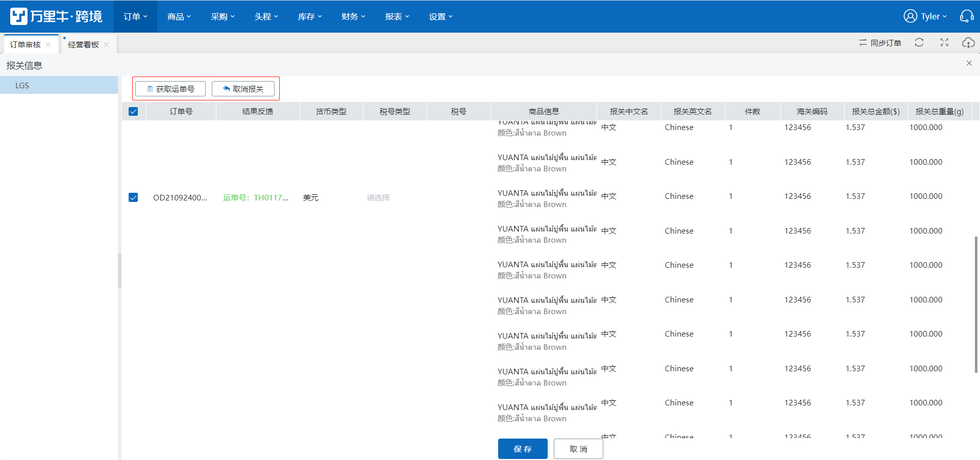
Task: Close the 报关信息 panel with X
Action: click(969, 63)
